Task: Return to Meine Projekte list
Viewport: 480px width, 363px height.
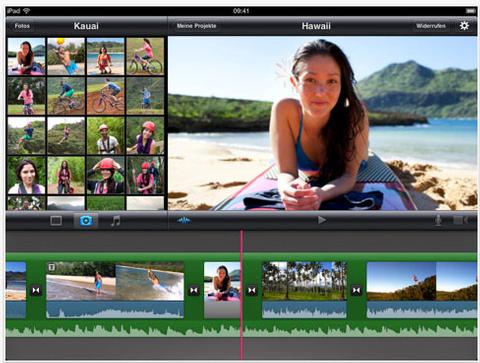Action: pyautogui.click(x=196, y=26)
